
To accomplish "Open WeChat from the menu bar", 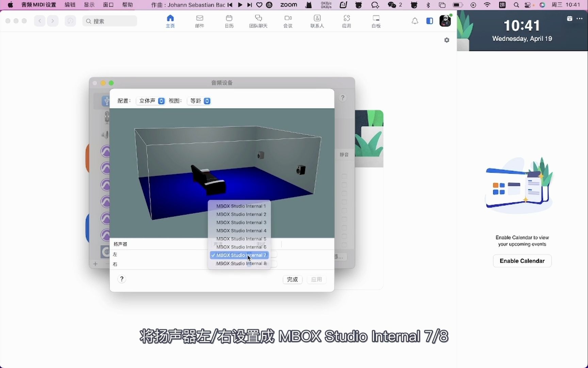I will (x=392, y=5).
